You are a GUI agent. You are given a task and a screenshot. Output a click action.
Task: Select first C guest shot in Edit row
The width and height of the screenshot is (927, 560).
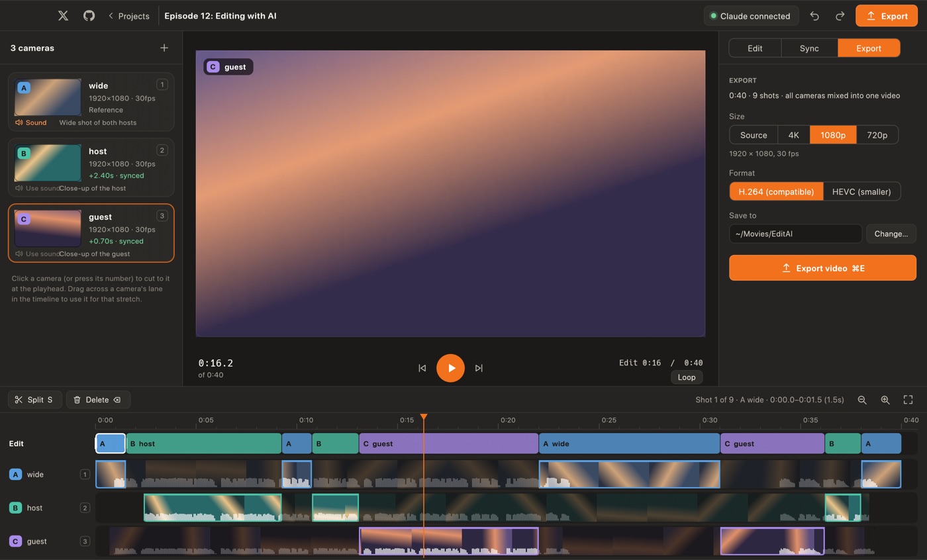[x=449, y=443]
